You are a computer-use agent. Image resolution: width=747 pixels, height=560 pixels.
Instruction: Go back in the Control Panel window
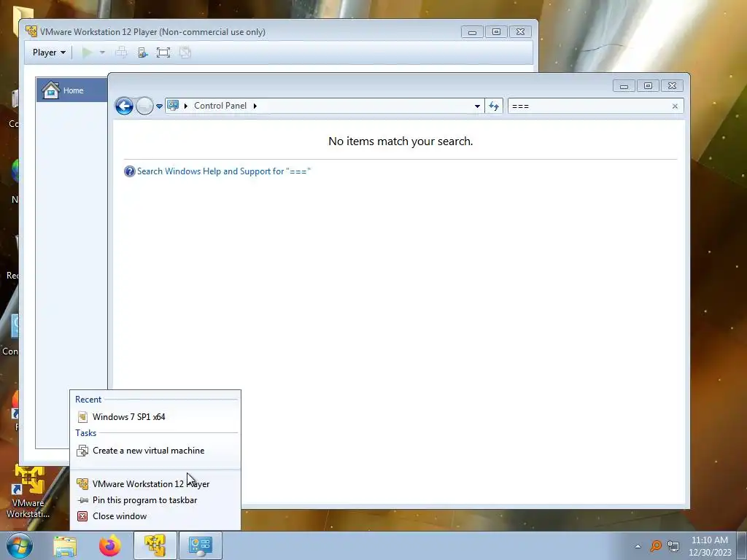tap(124, 106)
